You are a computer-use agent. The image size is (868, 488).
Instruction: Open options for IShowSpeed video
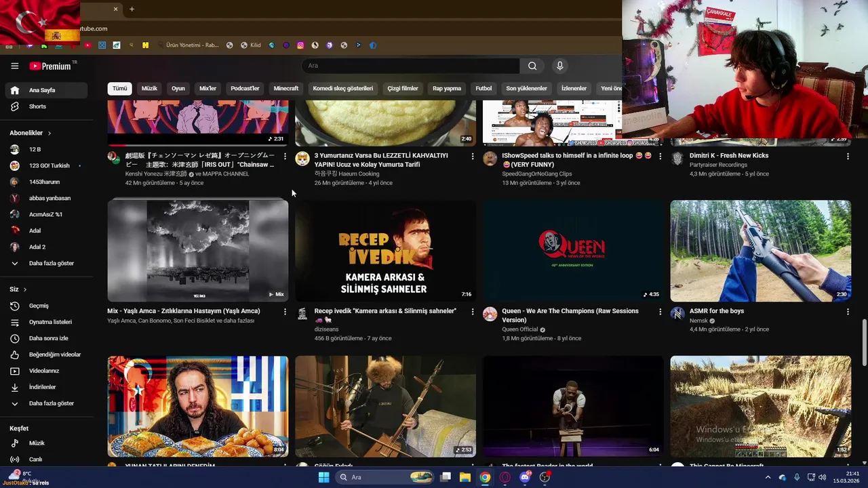click(660, 157)
